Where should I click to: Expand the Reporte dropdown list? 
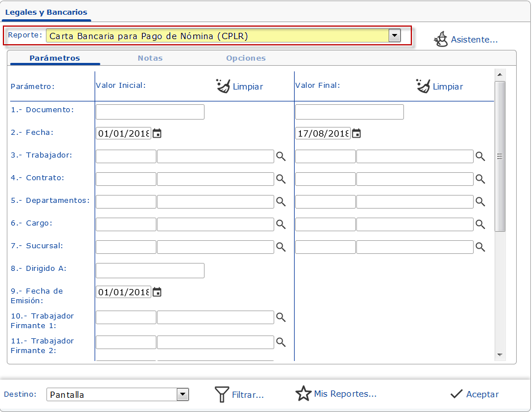(x=394, y=36)
